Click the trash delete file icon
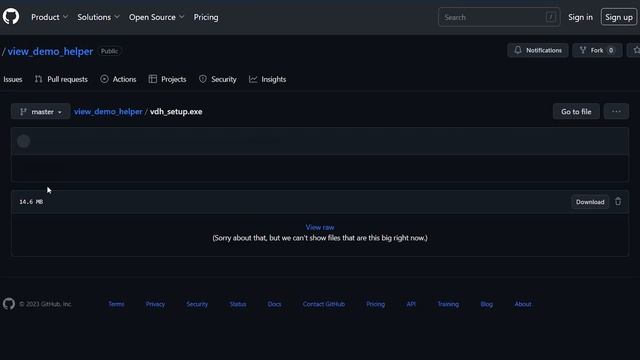The width and height of the screenshot is (640, 360). coord(618,201)
